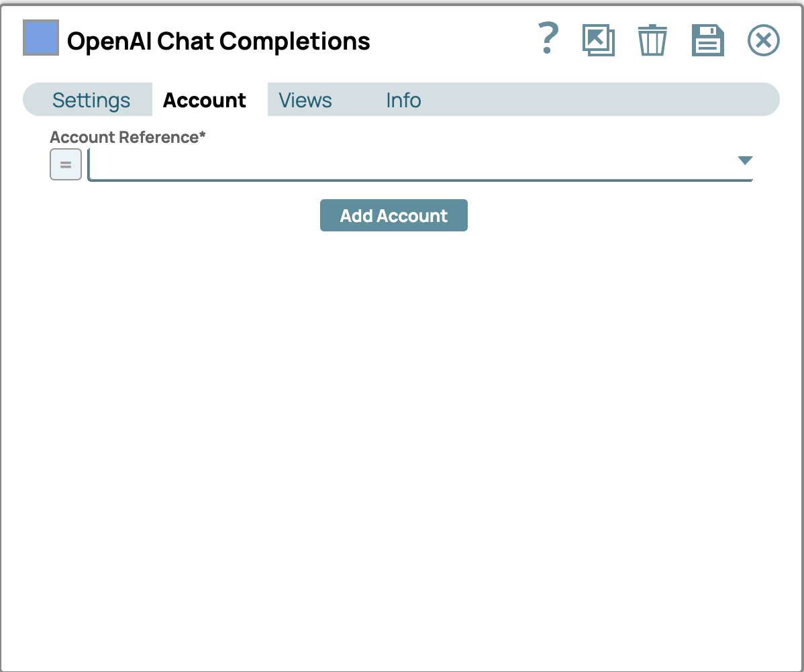Go to the Info tab
Viewport: 804px width, 672px height.
coord(403,100)
